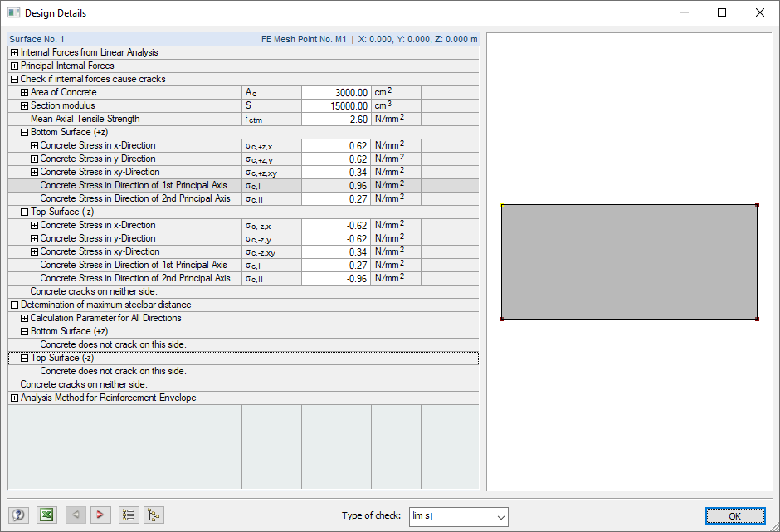Maximize the Design Details window

click(722, 13)
